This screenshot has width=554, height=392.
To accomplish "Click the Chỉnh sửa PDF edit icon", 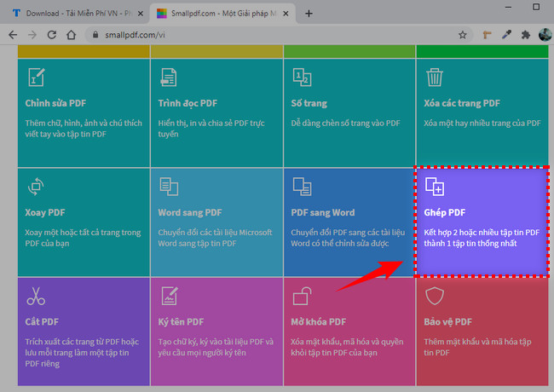I will point(36,77).
